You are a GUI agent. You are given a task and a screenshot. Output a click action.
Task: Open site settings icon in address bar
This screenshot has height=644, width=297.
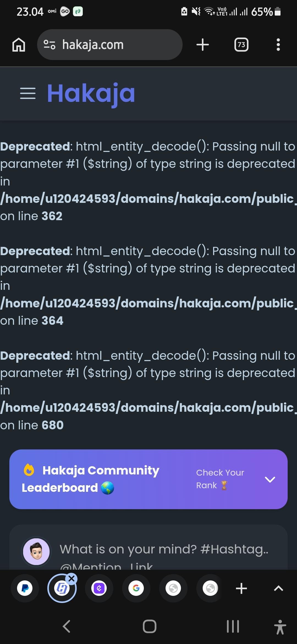click(x=50, y=45)
